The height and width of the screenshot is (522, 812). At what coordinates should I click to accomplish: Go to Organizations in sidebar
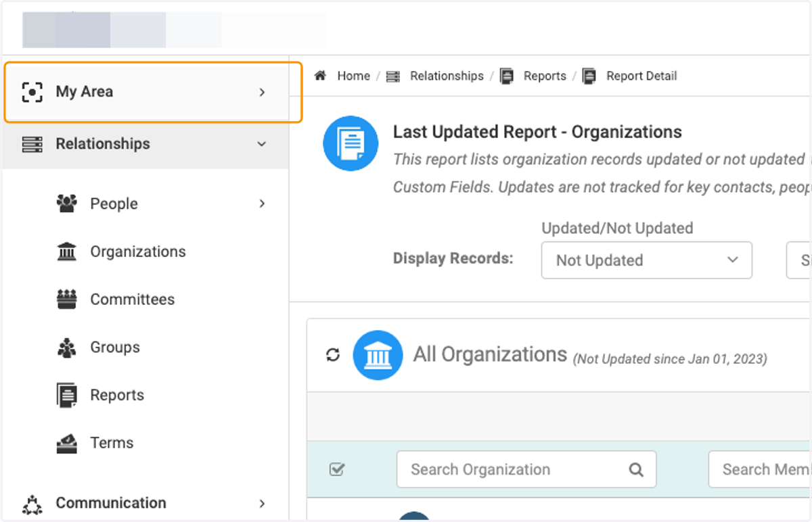tap(138, 252)
